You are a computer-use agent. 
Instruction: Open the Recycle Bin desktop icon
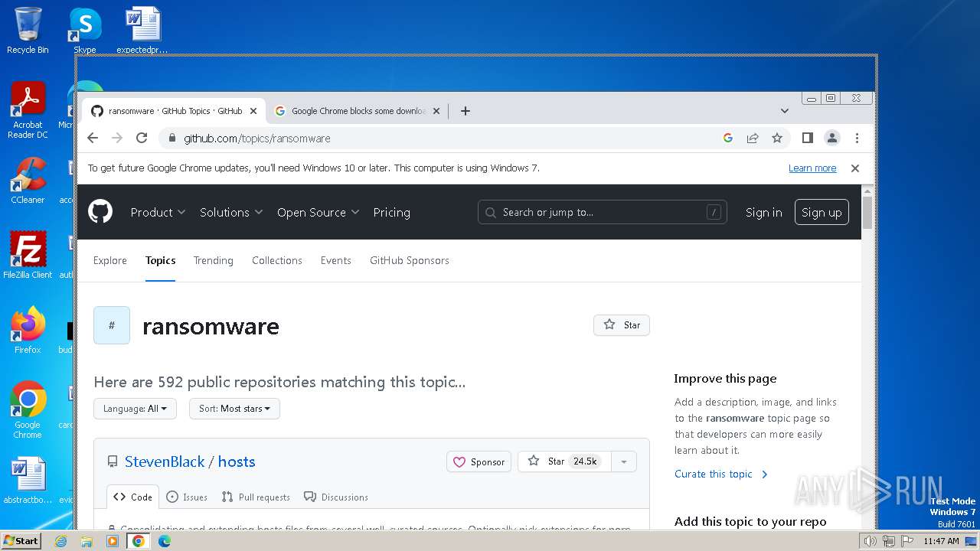pos(28,31)
